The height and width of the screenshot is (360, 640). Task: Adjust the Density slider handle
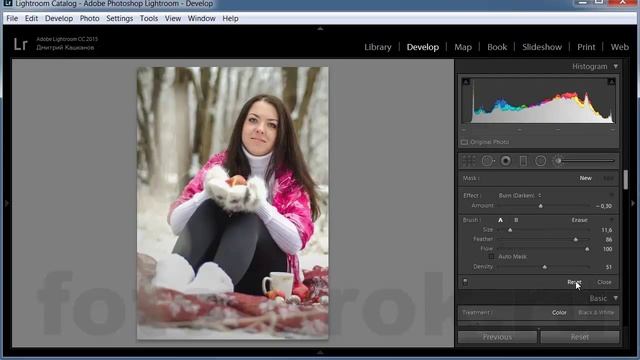click(544, 267)
